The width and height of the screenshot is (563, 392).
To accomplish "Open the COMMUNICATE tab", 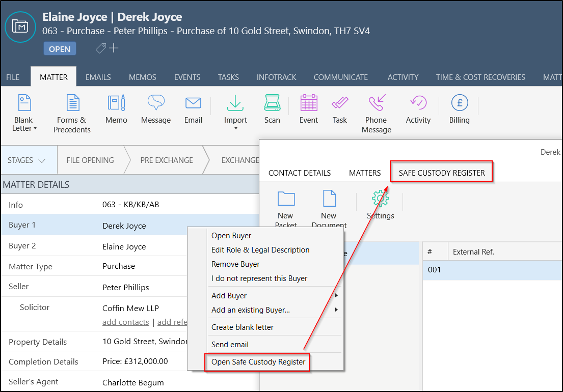I will tap(341, 77).
